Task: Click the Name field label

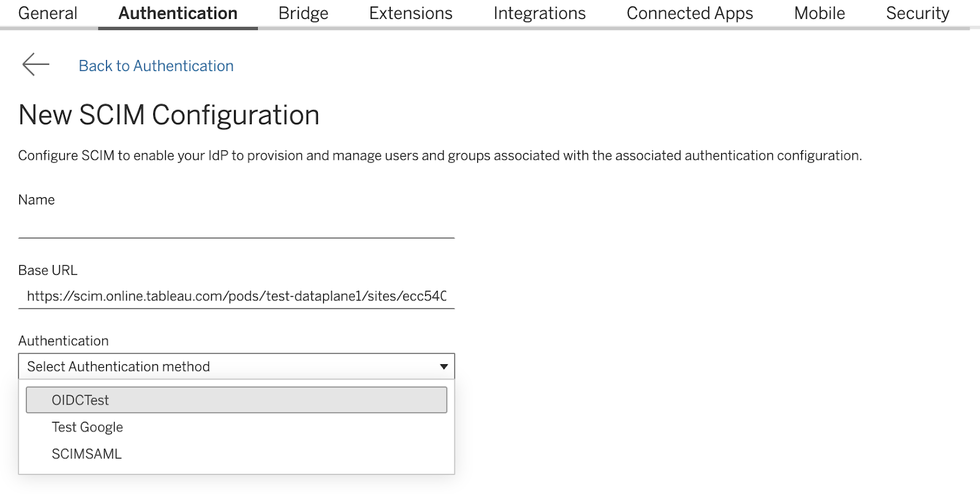Action: [36, 200]
